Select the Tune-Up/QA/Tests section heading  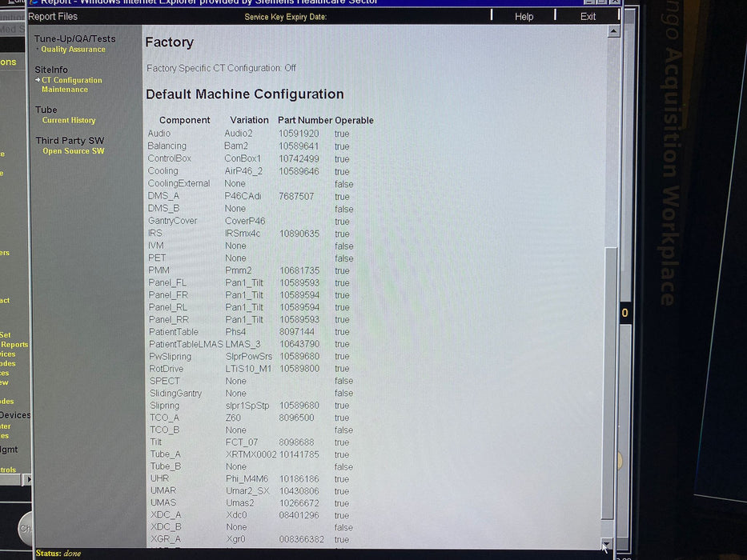74,38
